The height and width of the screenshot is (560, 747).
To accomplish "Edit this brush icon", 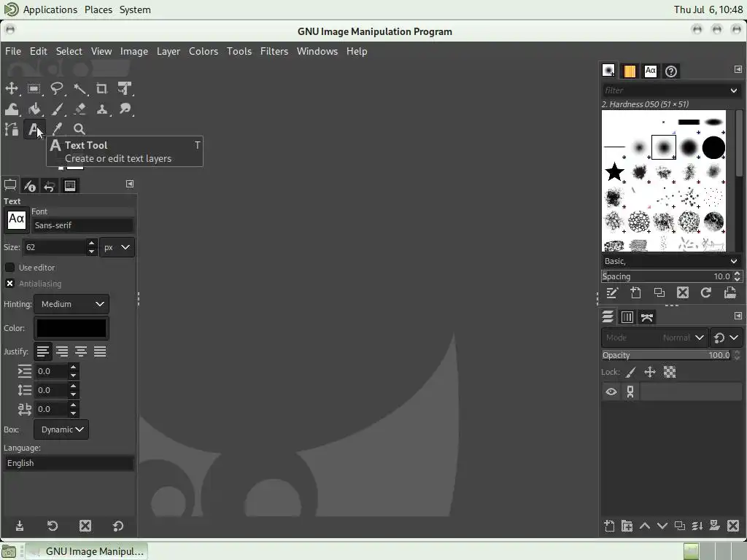I will 612,293.
